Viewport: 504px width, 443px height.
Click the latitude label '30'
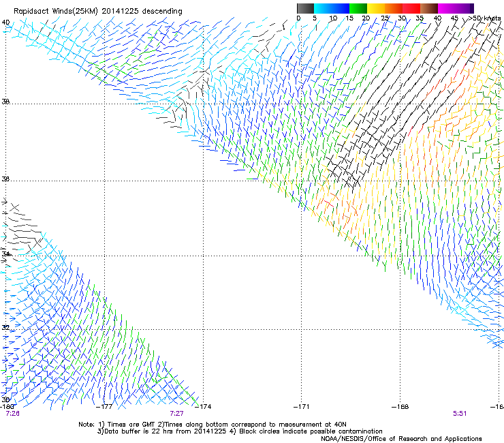[5, 400]
